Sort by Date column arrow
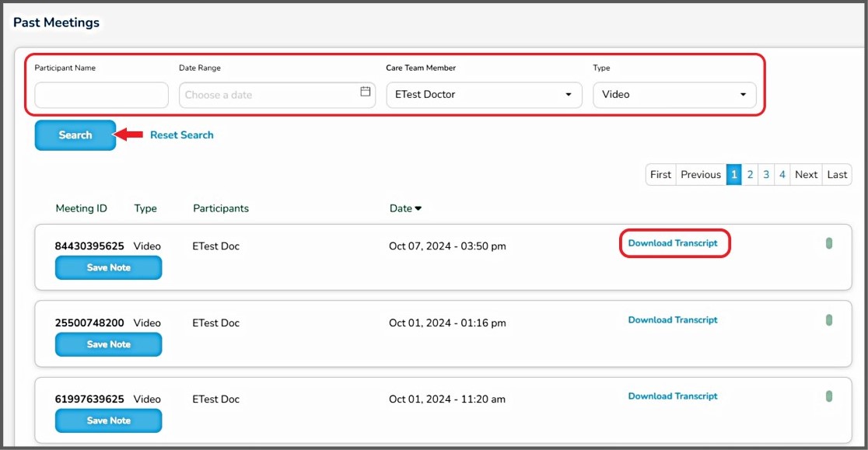 418,208
